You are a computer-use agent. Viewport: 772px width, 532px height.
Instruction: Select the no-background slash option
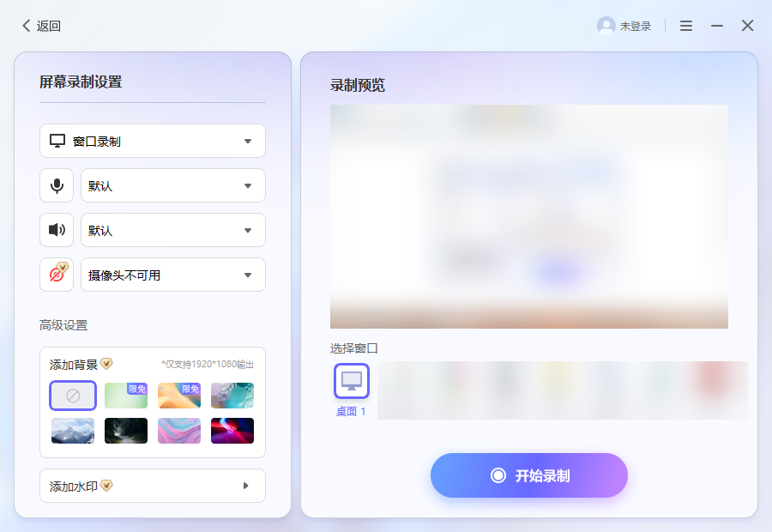[72, 396]
